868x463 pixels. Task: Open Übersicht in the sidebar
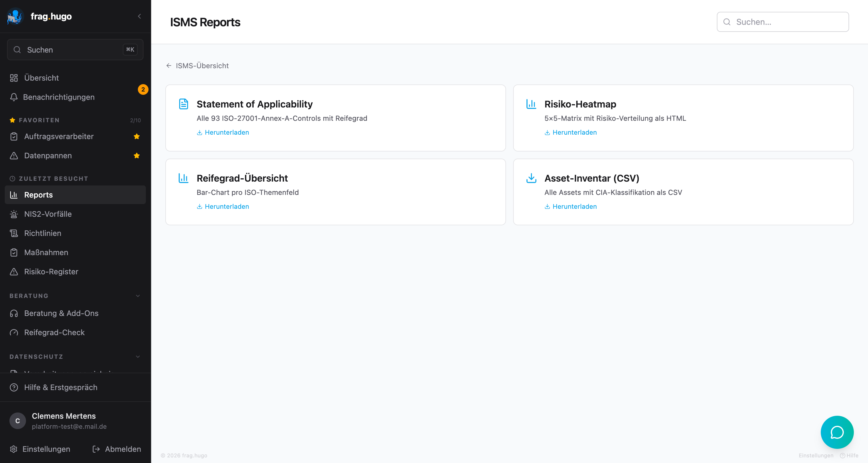point(75,78)
